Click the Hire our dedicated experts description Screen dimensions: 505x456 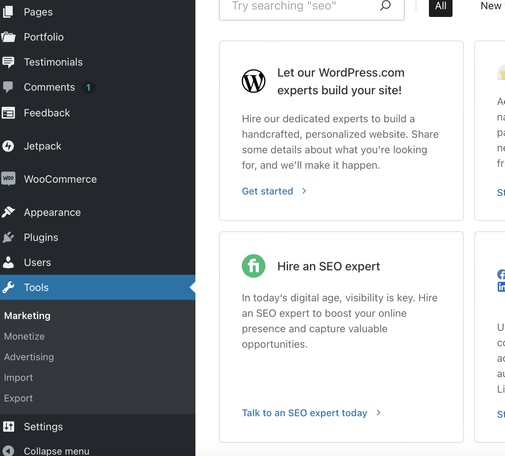(340, 142)
